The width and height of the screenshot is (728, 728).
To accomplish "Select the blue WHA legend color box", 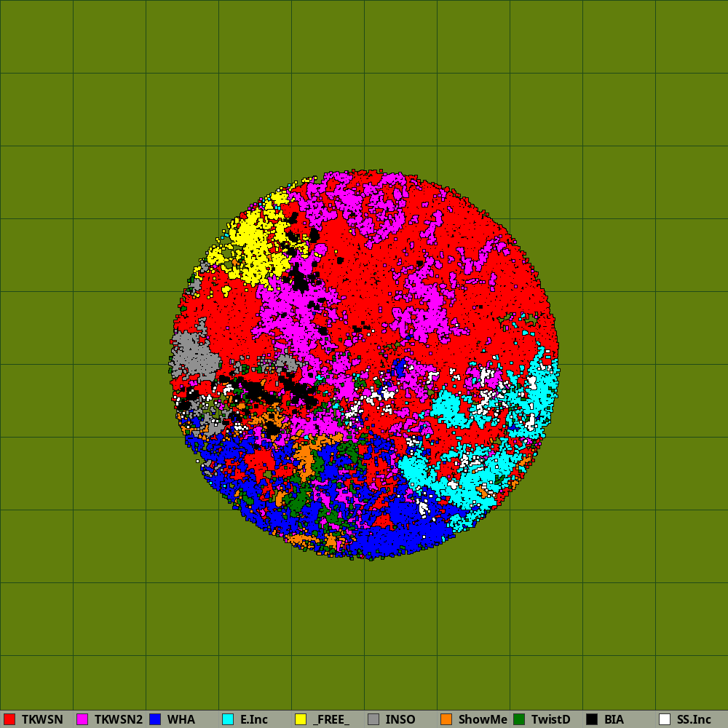I will pyautogui.click(x=155, y=719).
